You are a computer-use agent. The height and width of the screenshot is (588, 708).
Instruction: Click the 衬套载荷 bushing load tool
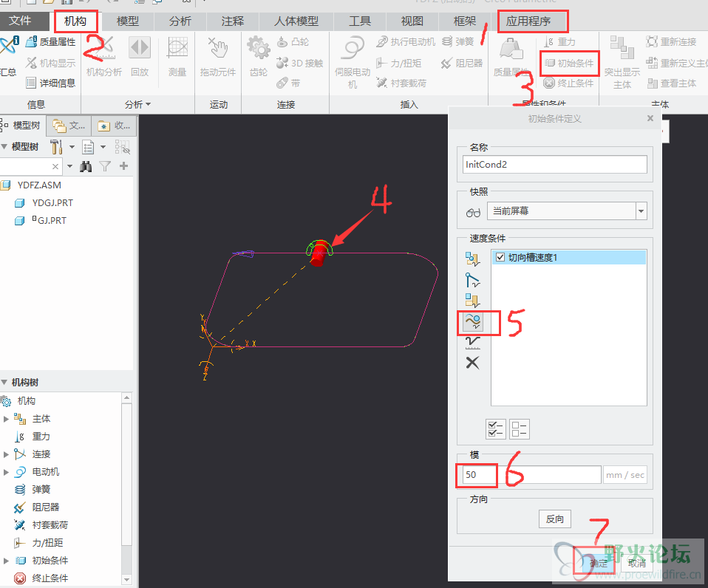click(401, 83)
